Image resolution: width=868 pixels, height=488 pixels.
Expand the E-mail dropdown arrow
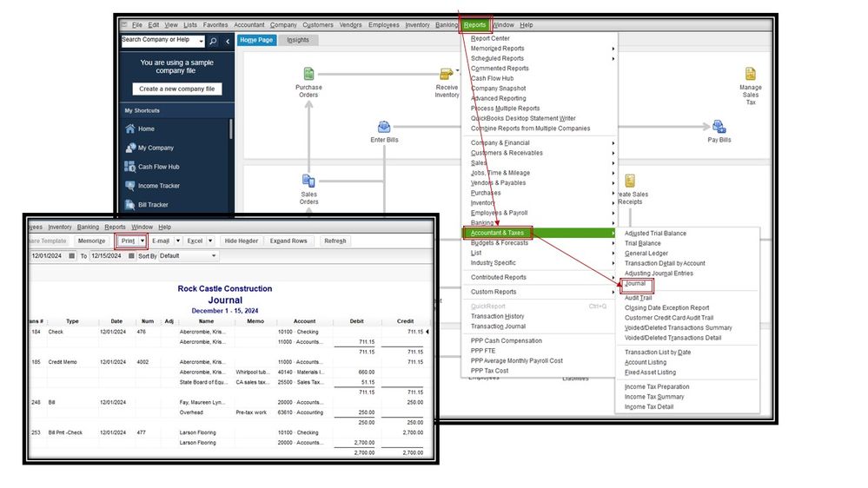coord(178,241)
